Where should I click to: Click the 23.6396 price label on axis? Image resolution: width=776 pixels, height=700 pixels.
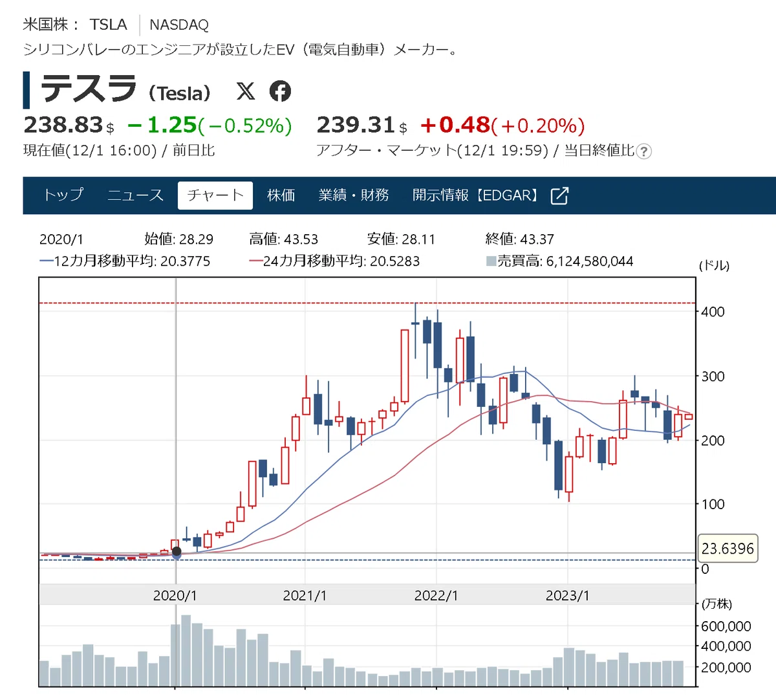pos(727,549)
